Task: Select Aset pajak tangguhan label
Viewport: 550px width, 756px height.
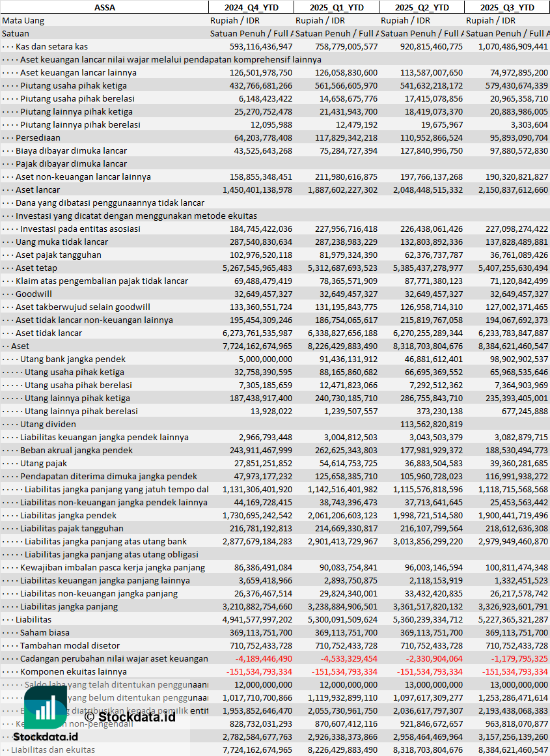Action: click(x=59, y=255)
